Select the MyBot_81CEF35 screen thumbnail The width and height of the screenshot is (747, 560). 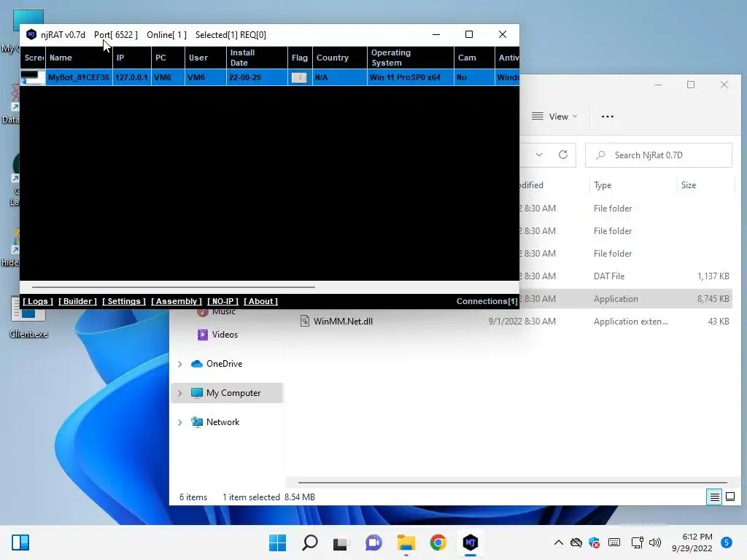[32, 77]
